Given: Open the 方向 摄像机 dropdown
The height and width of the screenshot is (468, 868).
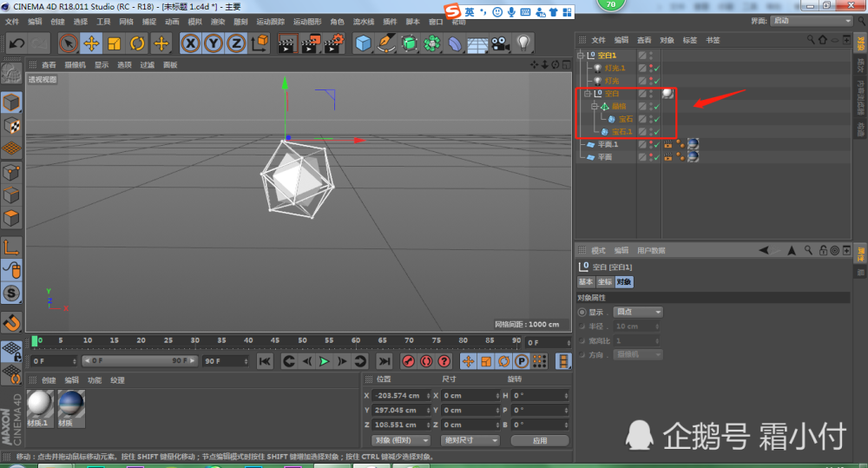Looking at the screenshot, I should [638, 354].
